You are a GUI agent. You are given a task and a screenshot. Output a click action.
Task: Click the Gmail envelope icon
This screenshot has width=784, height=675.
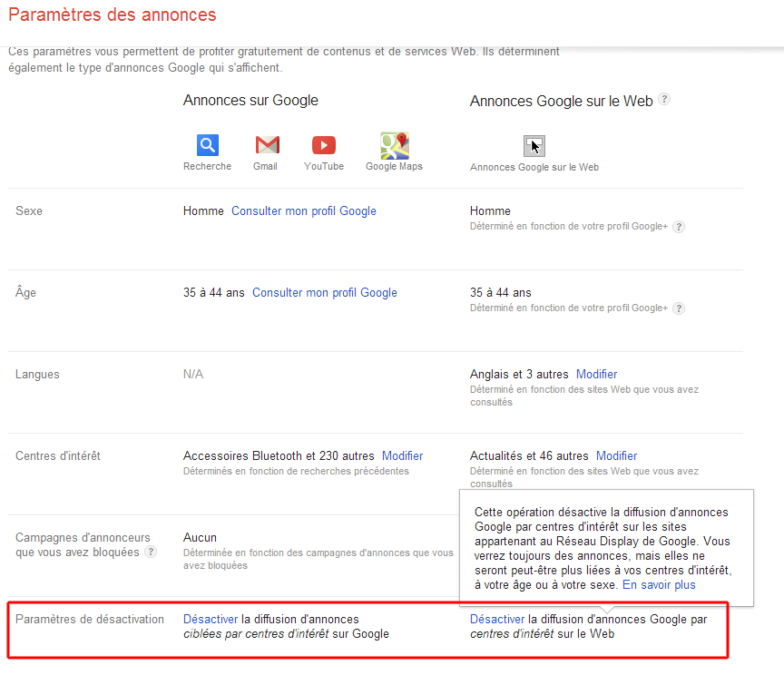point(268,145)
